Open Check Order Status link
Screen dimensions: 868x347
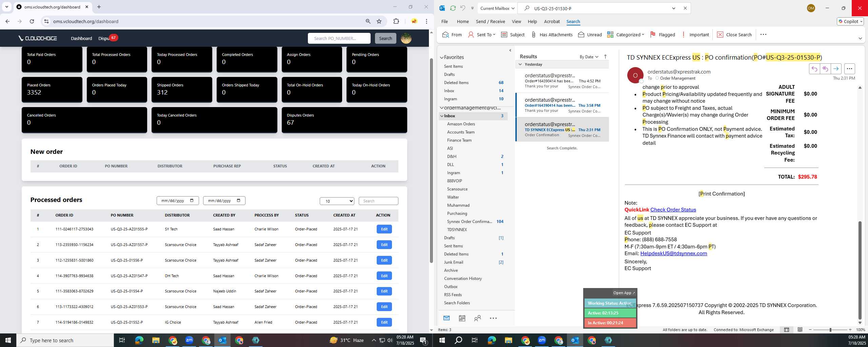673,210
